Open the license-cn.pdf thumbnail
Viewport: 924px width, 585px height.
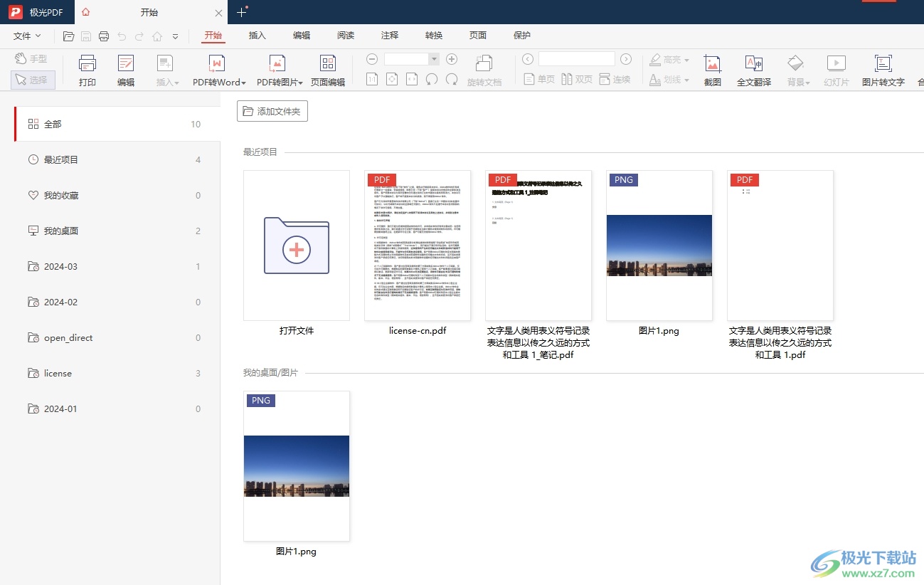point(418,246)
